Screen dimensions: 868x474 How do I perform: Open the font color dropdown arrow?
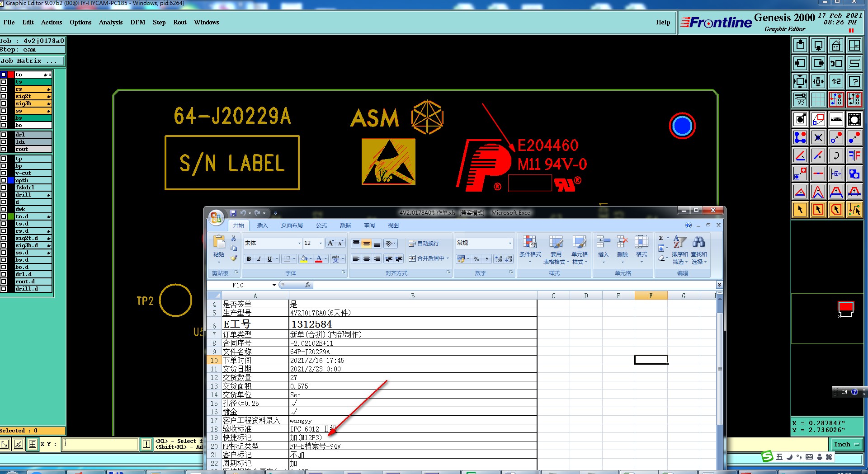[x=325, y=259]
